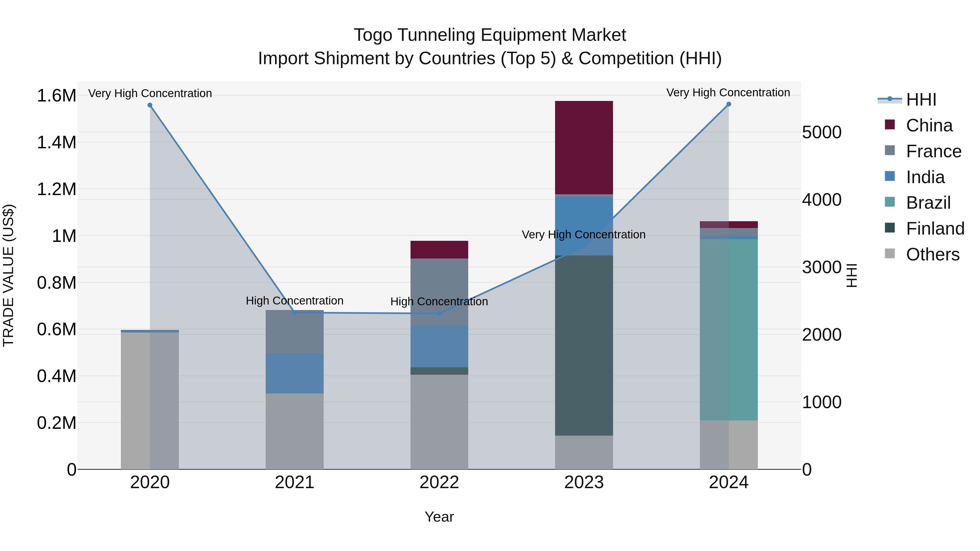Click the chart title 'Togo Tunneling Equipment Market'
Screen dimensions: 980x551
click(490, 35)
